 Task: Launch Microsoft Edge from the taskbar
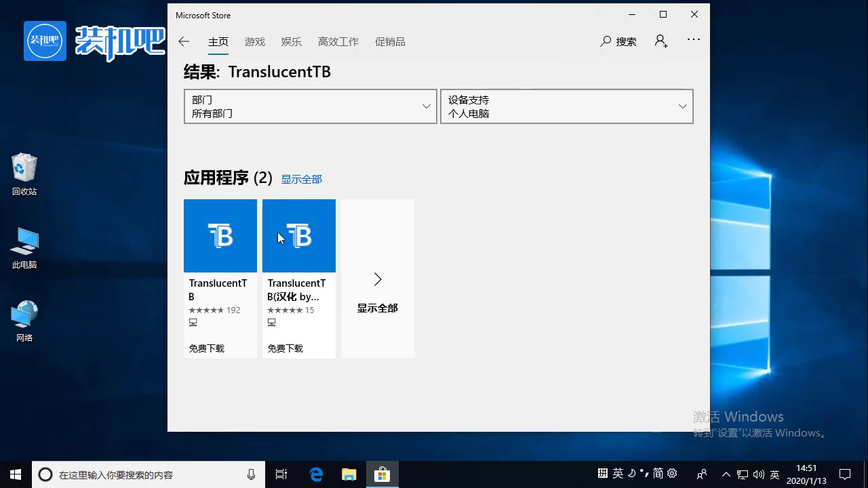coord(316,474)
